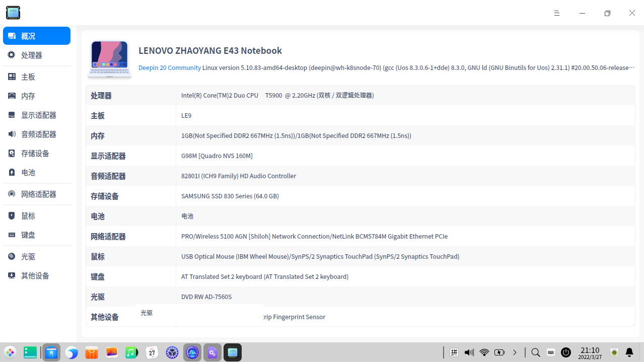This screenshot has height=362, width=644.
Task: Click the 存储设备 label in overview table
Action: pyautogui.click(x=105, y=196)
